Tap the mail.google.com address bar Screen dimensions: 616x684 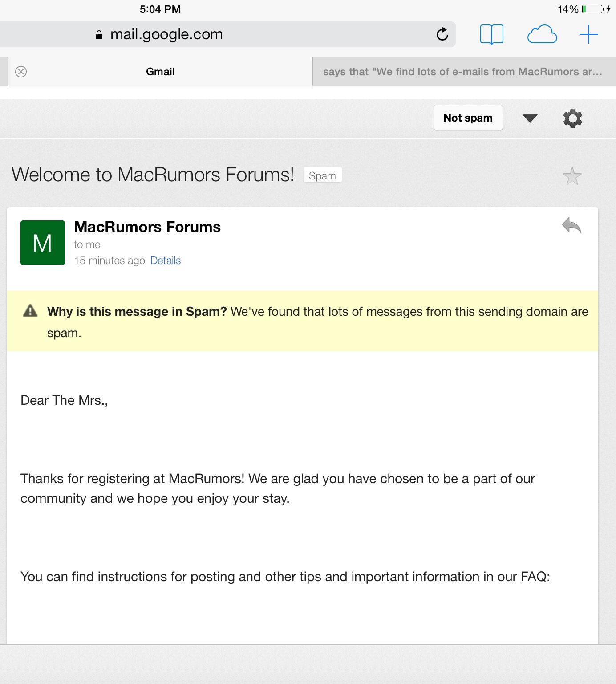tap(227, 34)
